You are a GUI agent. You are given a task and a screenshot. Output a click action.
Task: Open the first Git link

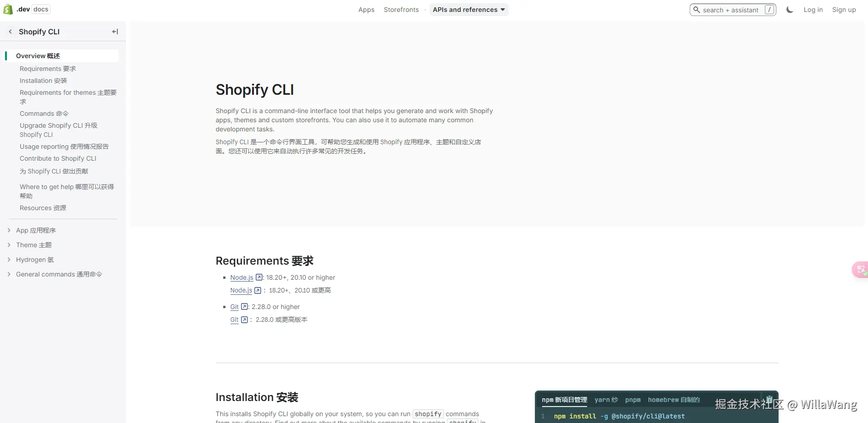tap(234, 307)
